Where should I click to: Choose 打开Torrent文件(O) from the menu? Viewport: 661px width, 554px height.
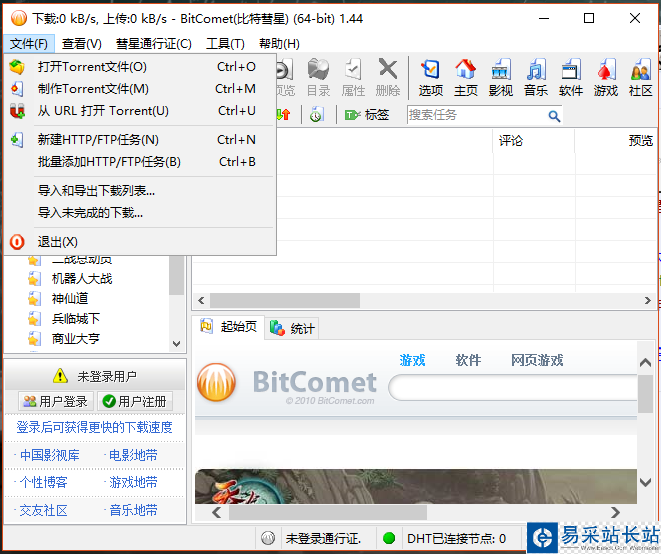(x=140, y=67)
